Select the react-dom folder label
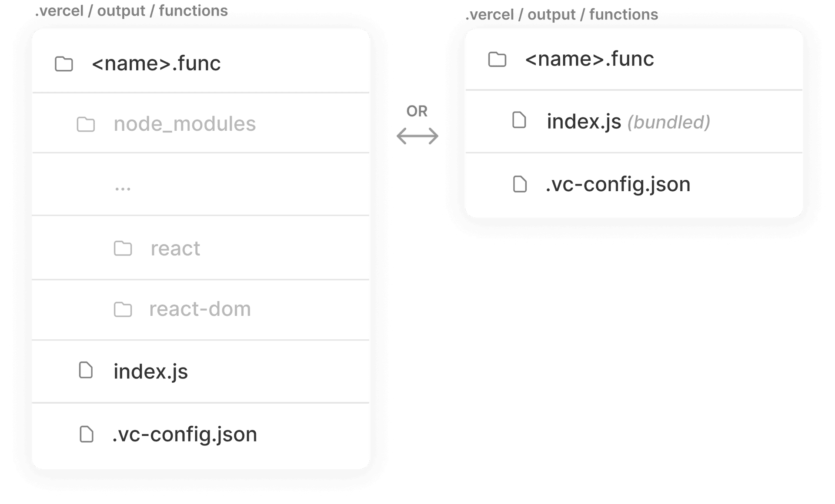 [x=200, y=309]
